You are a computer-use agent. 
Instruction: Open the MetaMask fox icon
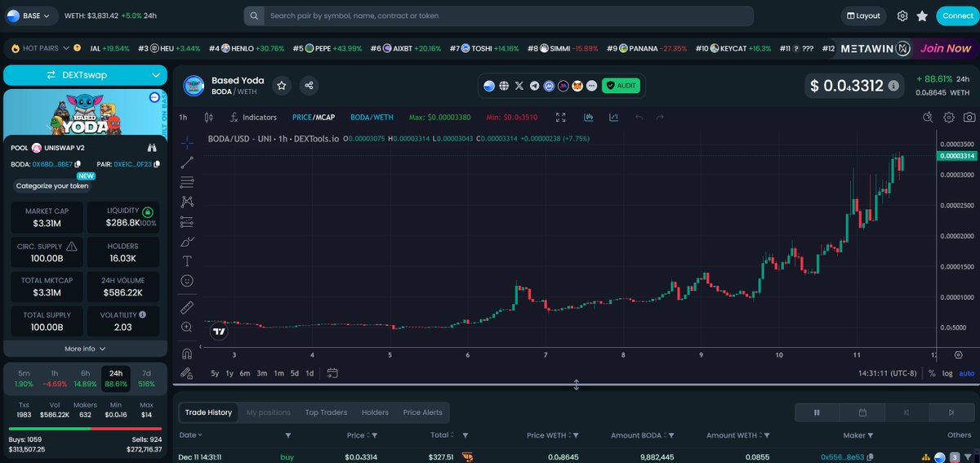click(577, 85)
